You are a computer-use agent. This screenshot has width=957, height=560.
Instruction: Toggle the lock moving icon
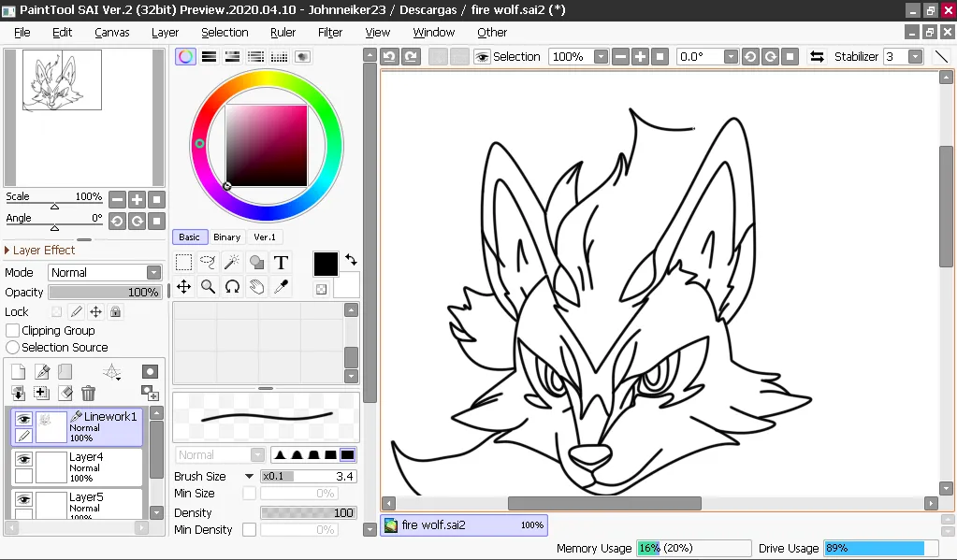pyautogui.click(x=95, y=311)
